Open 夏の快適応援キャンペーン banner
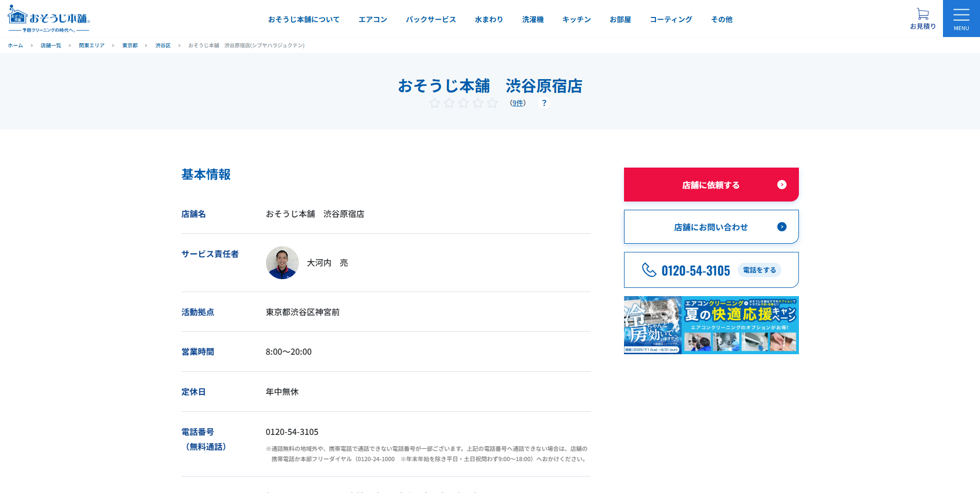The width and height of the screenshot is (980, 493). [x=711, y=325]
